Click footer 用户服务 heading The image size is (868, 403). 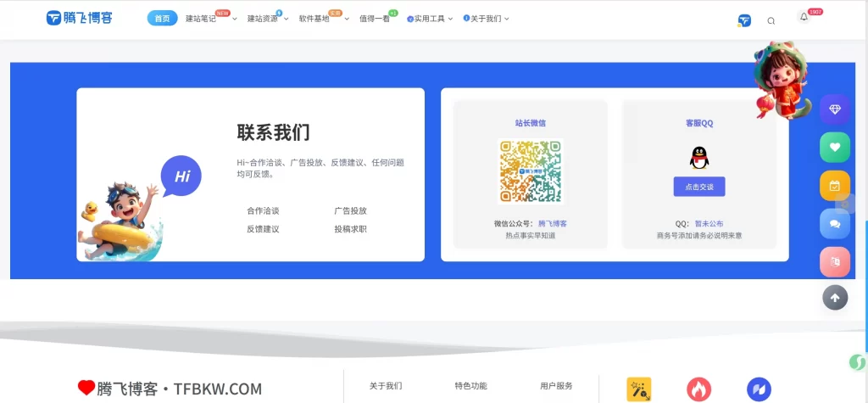(556, 386)
